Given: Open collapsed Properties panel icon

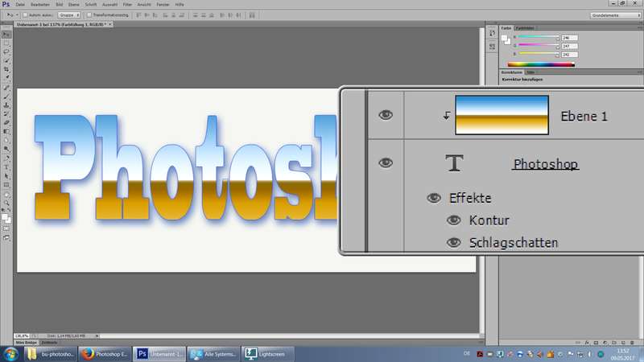Looking at the screenshot, I should (492, 47).
